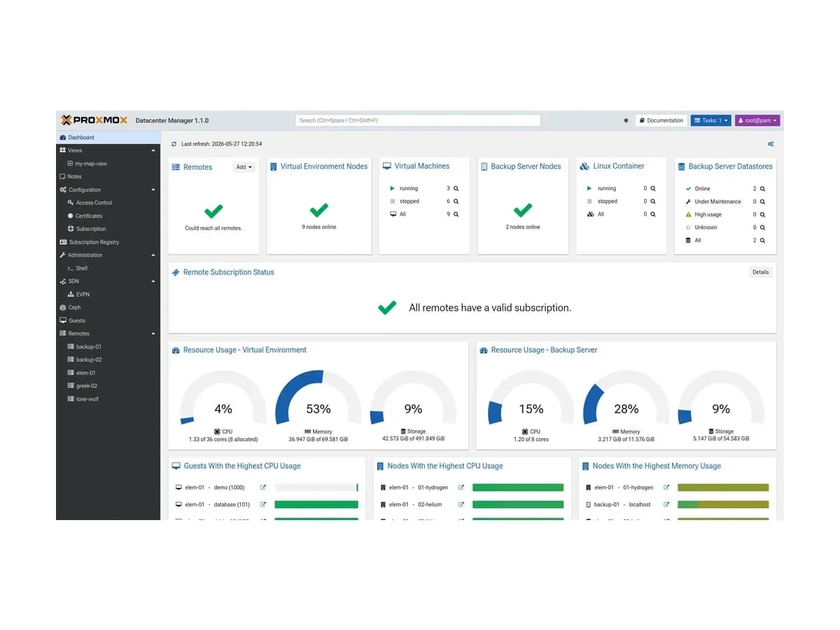Image resolution: width=840 pixels, height=630 pixels.
Task: Click the Backup Server 28% Memory gauge
Action: click(626, 398)
